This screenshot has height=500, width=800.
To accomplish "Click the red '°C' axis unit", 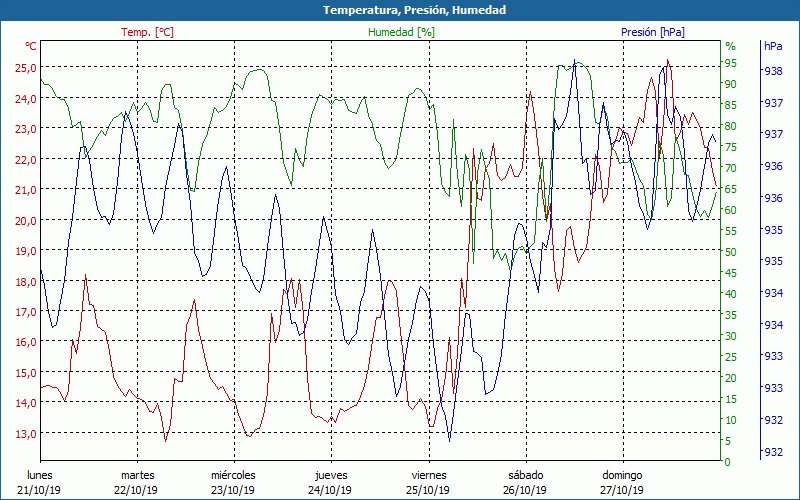I will point(31,46).
